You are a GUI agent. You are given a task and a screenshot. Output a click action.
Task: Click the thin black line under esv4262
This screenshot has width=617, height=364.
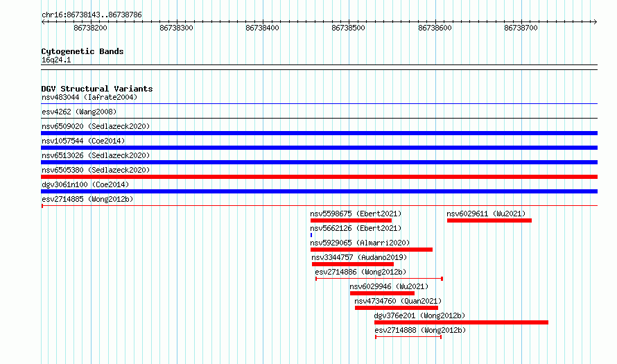(319, 119)
